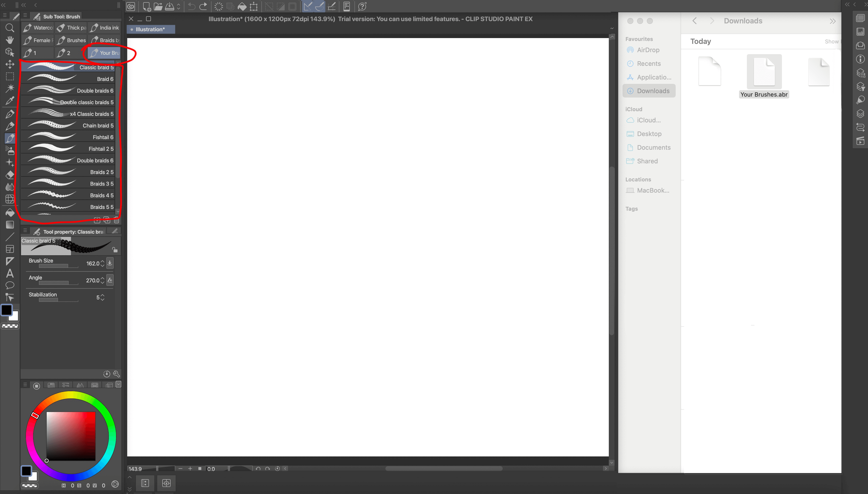The height and width of the screenshot is (494, 868).
Task: Select the Balloon speech bubble tool
Action: click(10, 285)
